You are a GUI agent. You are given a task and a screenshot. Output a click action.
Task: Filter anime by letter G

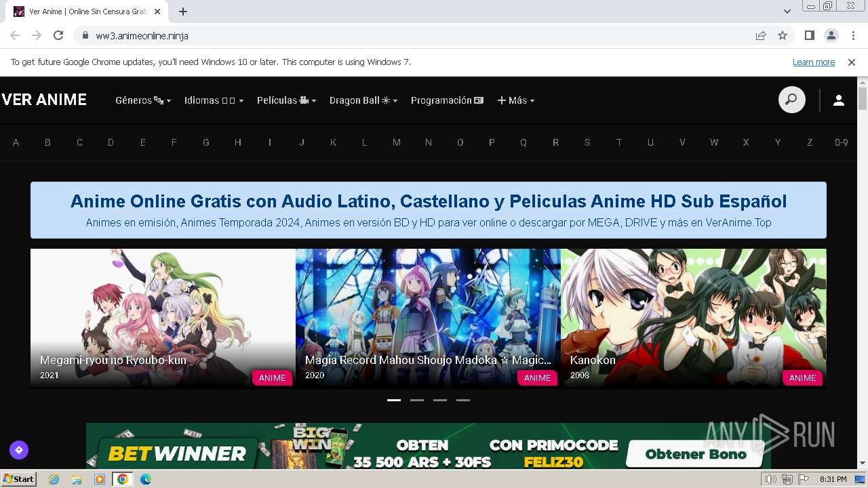tap(206, 142)
